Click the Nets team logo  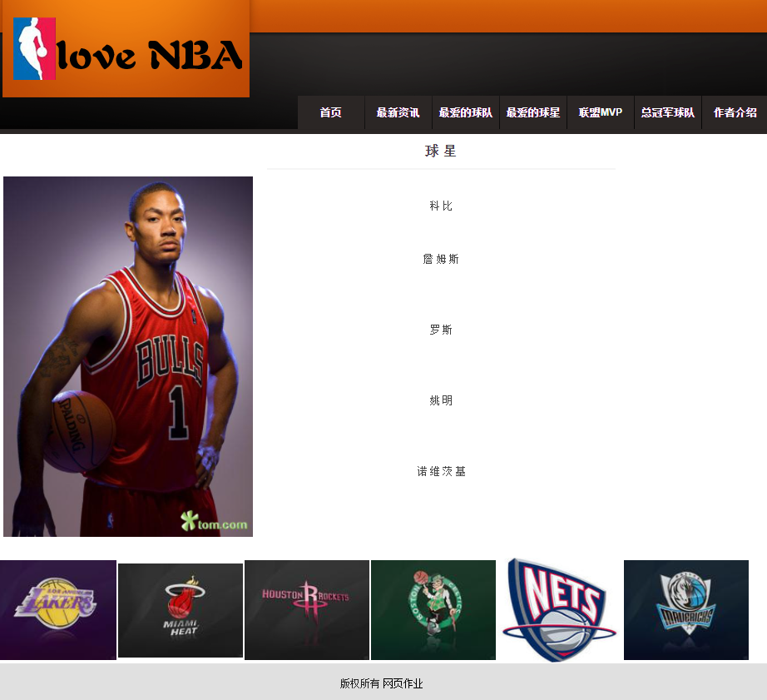(559, 609)
